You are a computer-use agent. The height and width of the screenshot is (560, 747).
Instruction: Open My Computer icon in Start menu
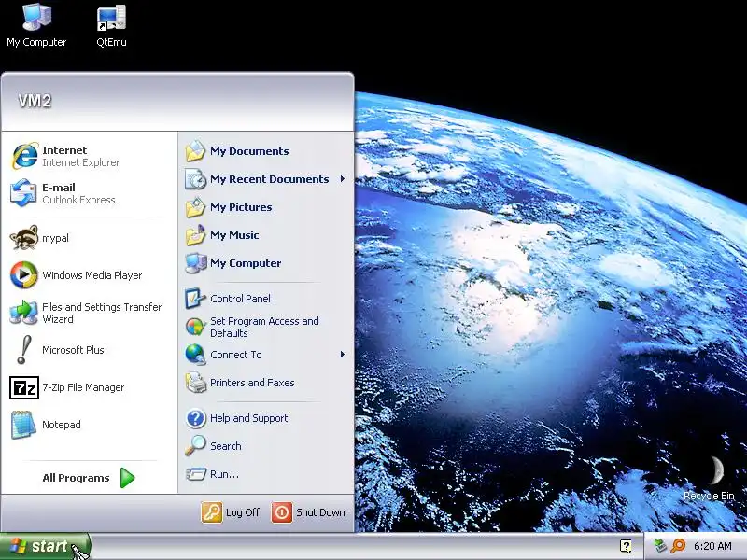point(195,263)
